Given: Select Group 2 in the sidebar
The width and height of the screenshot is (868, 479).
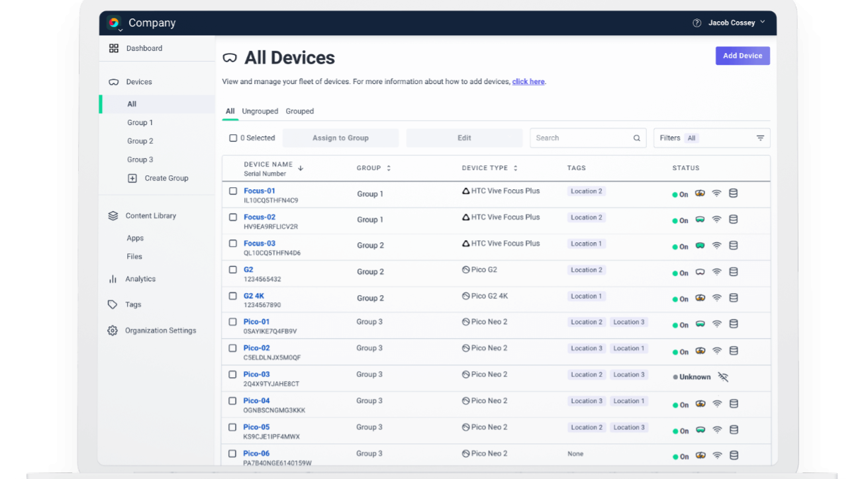Looking at the screenshot, I should tap(140, 141).
